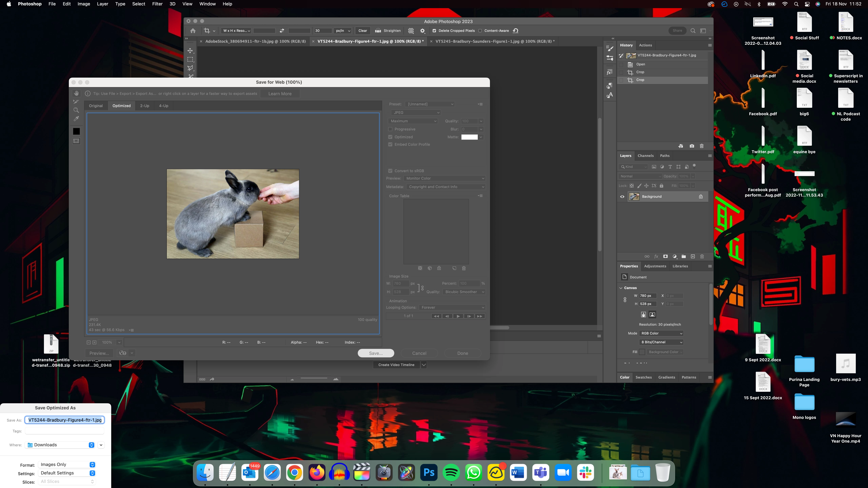Create new snapshot camera icon in History
Image resolution: width=868 pixels, height=488 pixels.
[692, 146]
